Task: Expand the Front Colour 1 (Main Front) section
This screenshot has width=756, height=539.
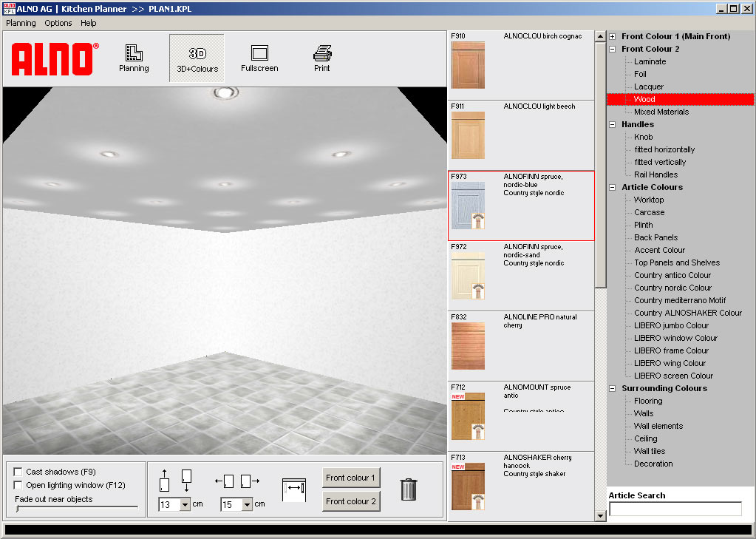Action: coord(612,35)
